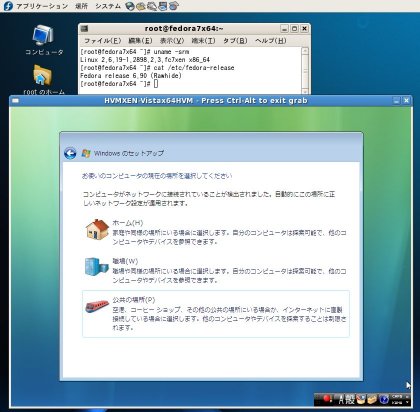Screen dimensions: 420x412
Task: Open the terminal タブ(B) menu
Action: pos(235,41)
